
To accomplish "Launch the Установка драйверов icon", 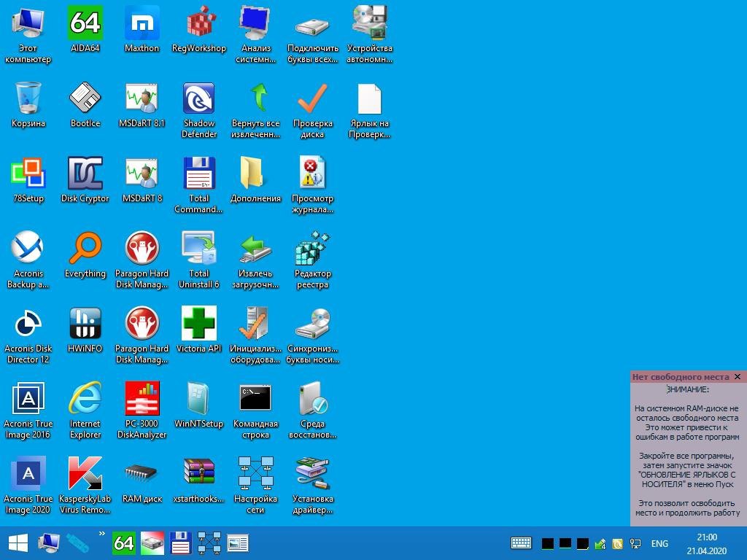I will 312,486.
